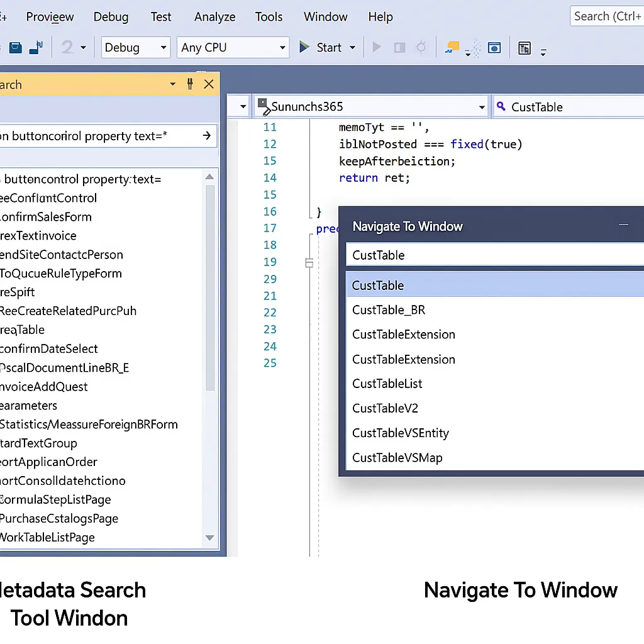
Task: Open the Sununchs365 class dropdown
Action: [x=371, y=107]
